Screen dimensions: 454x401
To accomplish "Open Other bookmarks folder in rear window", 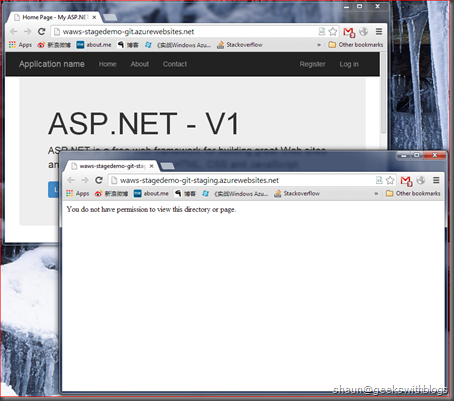I will pyautogui.click(x=356, y=45).
